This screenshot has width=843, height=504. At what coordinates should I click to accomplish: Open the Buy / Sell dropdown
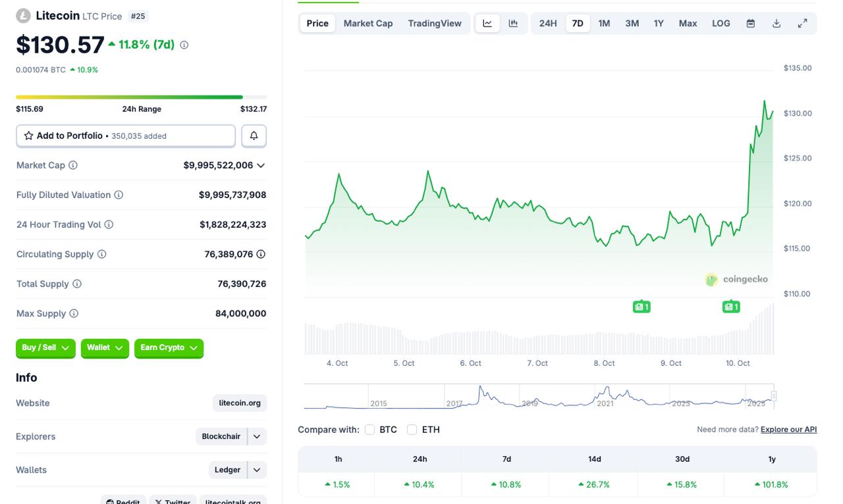tap(45, 348)
